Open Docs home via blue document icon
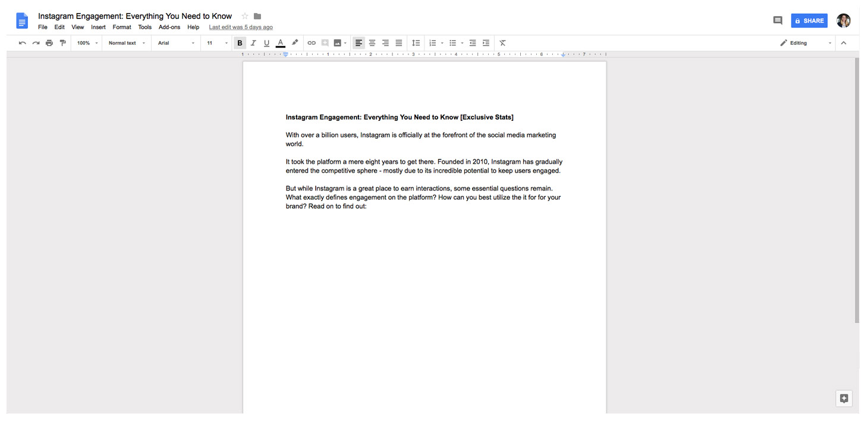 (x=22, y=21)
